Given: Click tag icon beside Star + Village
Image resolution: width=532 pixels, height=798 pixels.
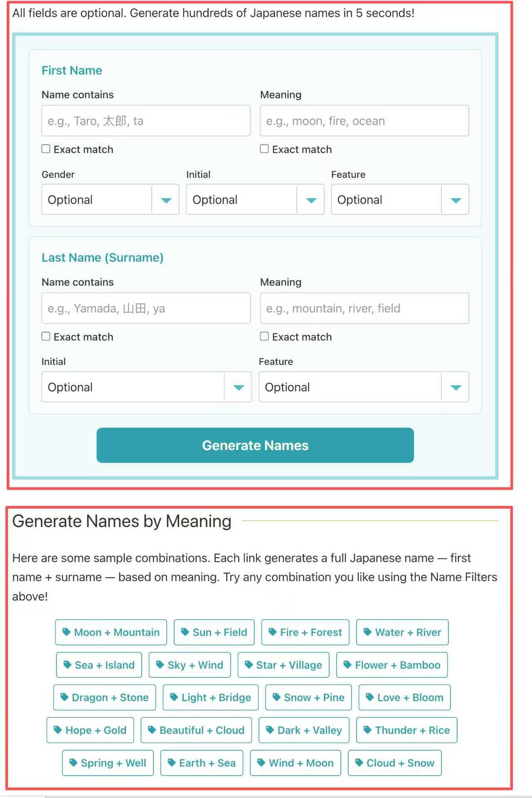Looking at the screenshot, I should click(x=249, y=664).
